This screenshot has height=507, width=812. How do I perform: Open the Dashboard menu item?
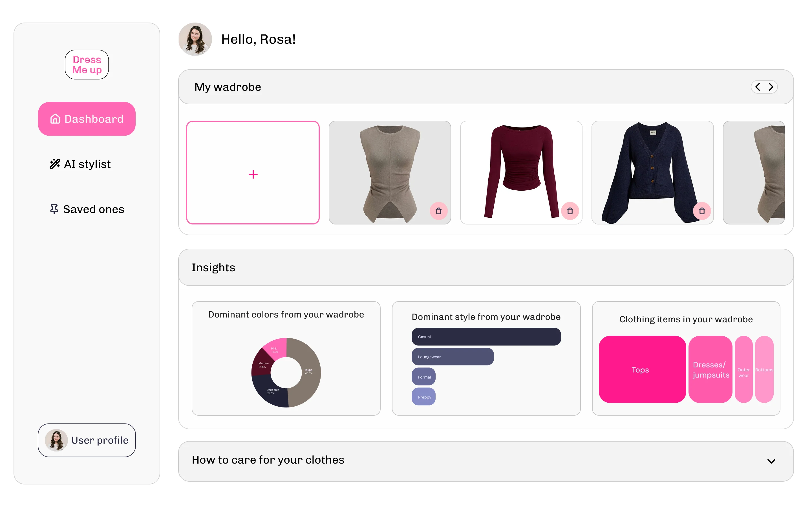87,119
